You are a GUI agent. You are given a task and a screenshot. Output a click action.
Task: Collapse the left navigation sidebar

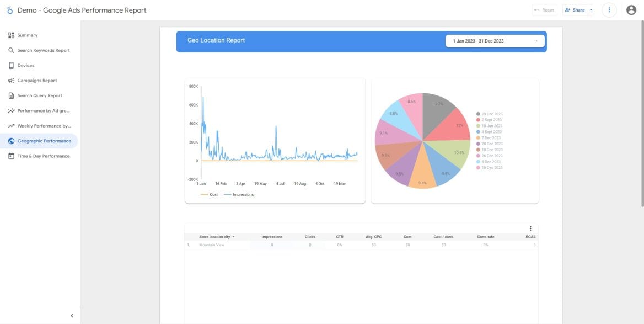(x=72, y=316)
